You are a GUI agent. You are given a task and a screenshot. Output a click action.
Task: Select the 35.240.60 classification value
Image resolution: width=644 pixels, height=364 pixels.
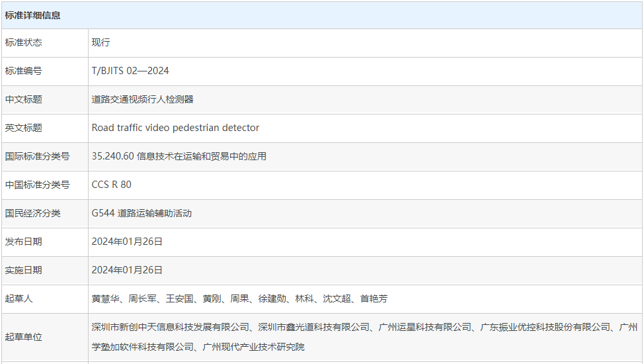[x=179, y=156]
